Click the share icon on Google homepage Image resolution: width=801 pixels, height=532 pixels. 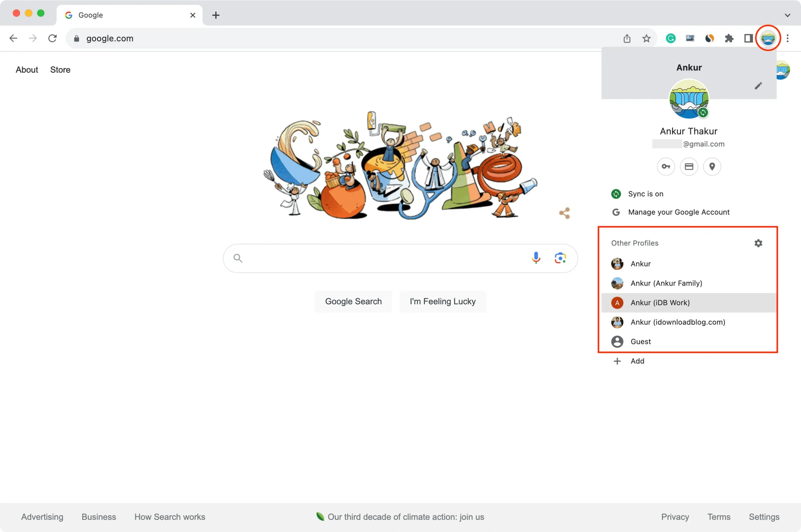pos(565,213)
